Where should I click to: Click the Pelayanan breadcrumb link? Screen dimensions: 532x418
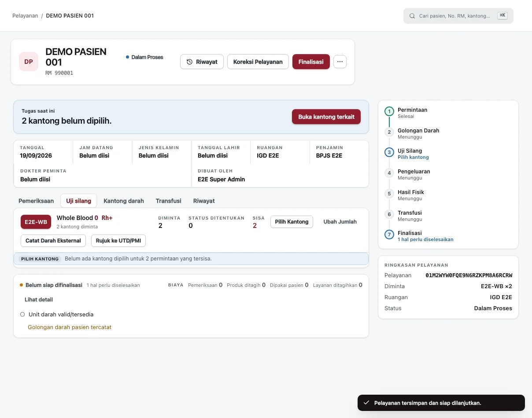(25, 16)
